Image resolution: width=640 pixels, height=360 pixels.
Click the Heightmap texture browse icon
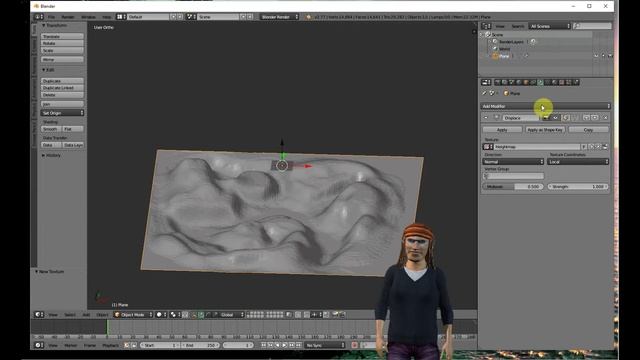tap(488, 147)
